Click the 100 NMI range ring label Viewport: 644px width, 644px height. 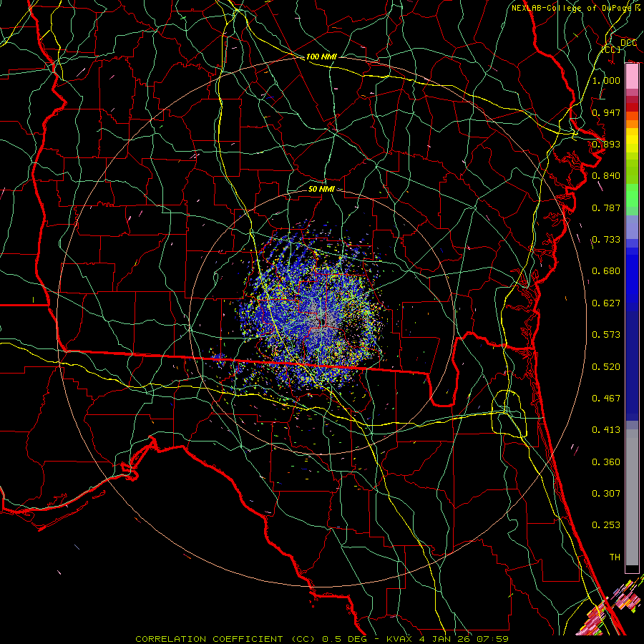pos(321,57)
